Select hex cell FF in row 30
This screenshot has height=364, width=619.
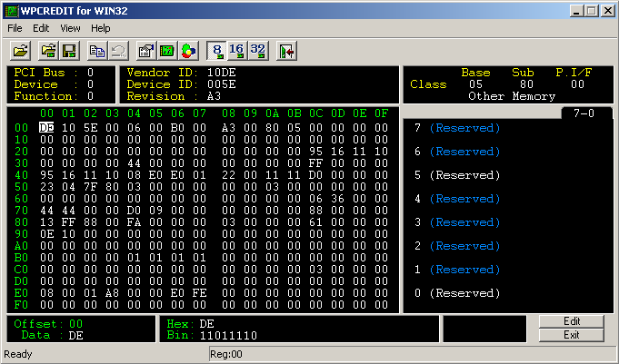[x=315, y=163]
